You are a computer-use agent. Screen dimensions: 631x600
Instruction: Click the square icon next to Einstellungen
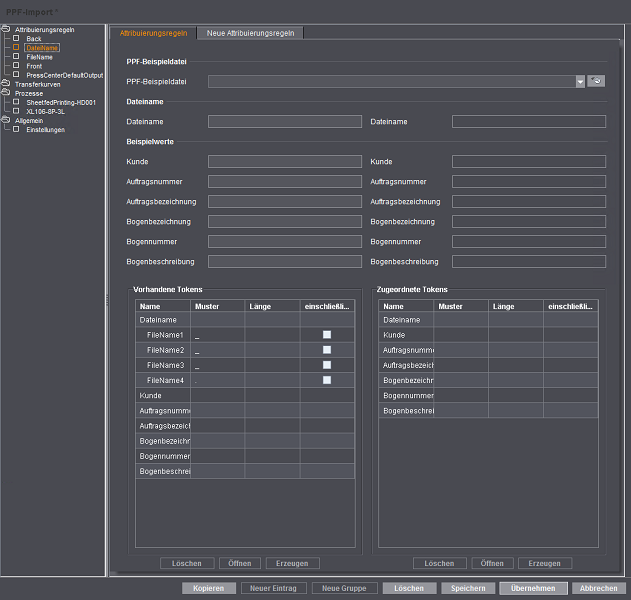coord(16,129)
